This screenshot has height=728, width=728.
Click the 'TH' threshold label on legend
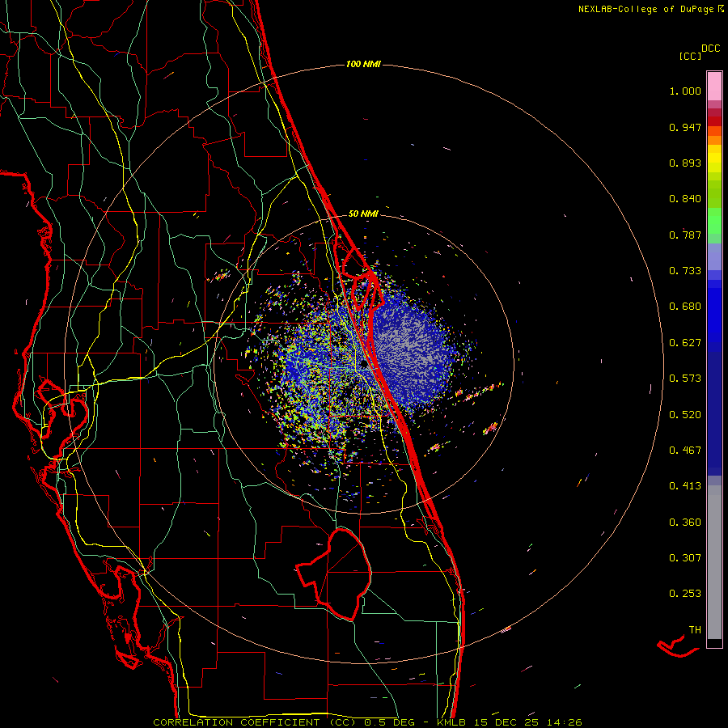695,630
